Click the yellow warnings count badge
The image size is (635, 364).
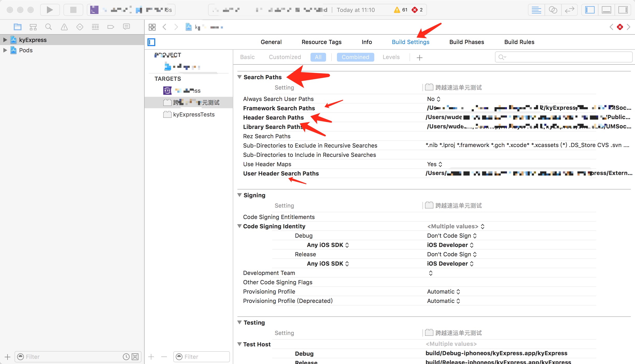(x=401, y=10)
